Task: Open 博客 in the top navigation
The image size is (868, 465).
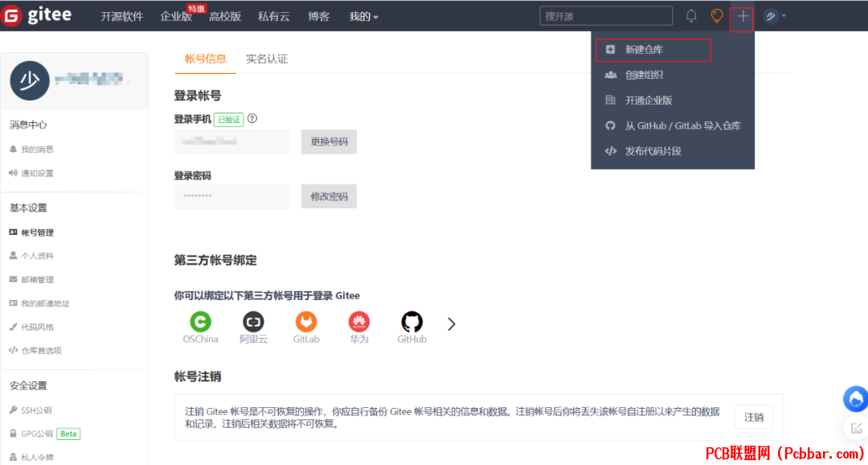Action: click(319, 17)
